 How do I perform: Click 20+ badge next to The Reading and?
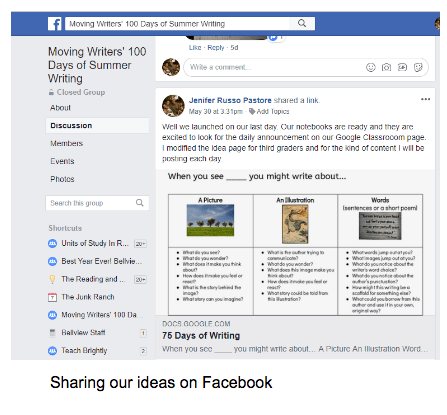[x=140, y=279]
